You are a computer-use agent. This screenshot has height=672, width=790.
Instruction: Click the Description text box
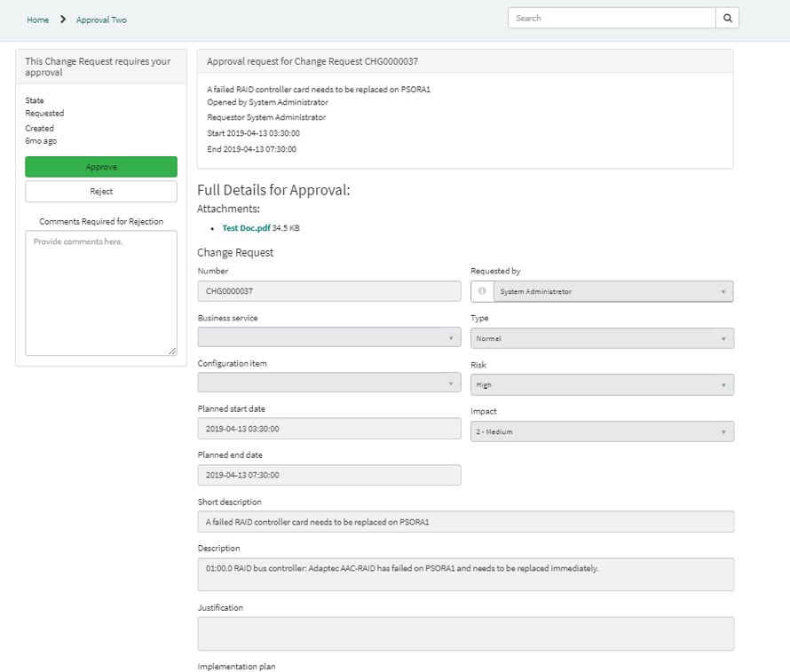pyautogui.click(x=465, y=574)
